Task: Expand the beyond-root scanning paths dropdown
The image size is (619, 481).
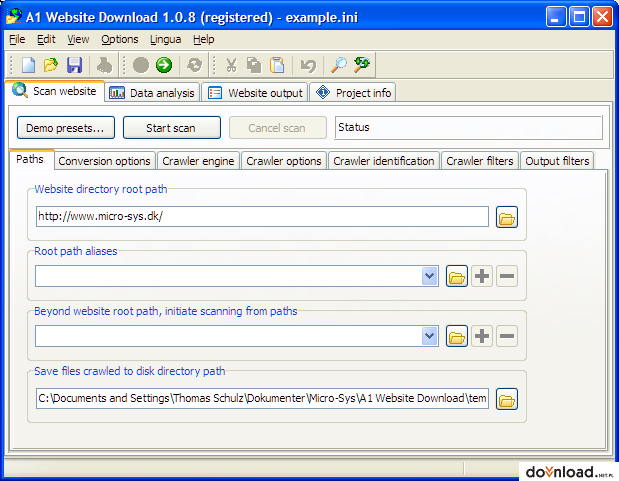Action: tap(430, 336)
